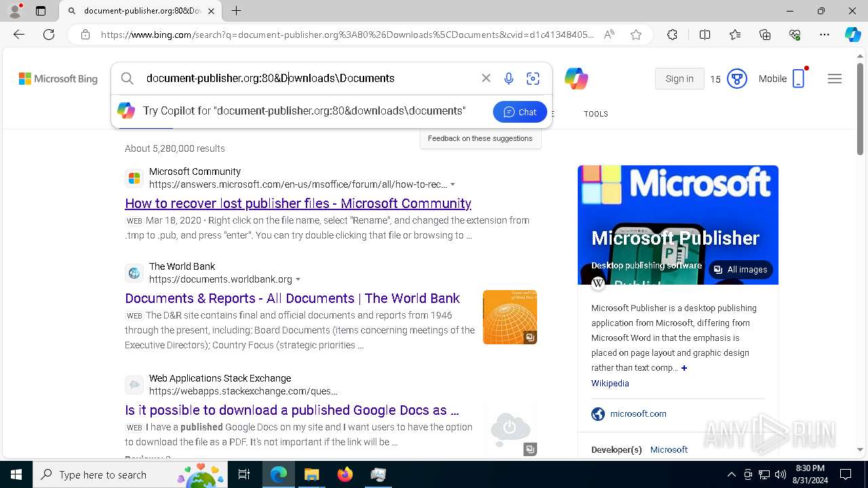Image resolution: width=868 pixels, height=488 pixels.
Task: Click the page vertical scrollbar
Action: (x=860, y=108)
